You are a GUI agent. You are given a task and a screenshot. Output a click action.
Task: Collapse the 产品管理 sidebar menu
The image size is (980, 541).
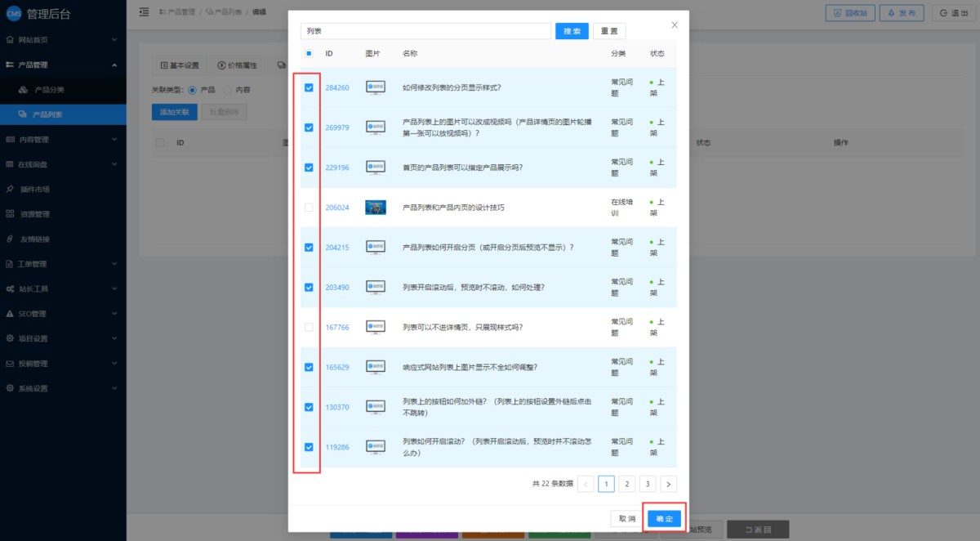coord(63,65)
